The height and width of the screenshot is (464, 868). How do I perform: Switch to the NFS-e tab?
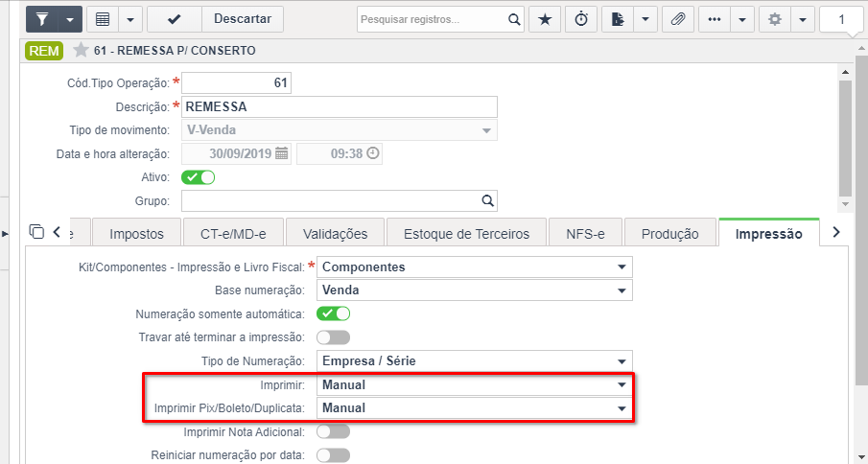pyautogui.click(x=586, y=233)
